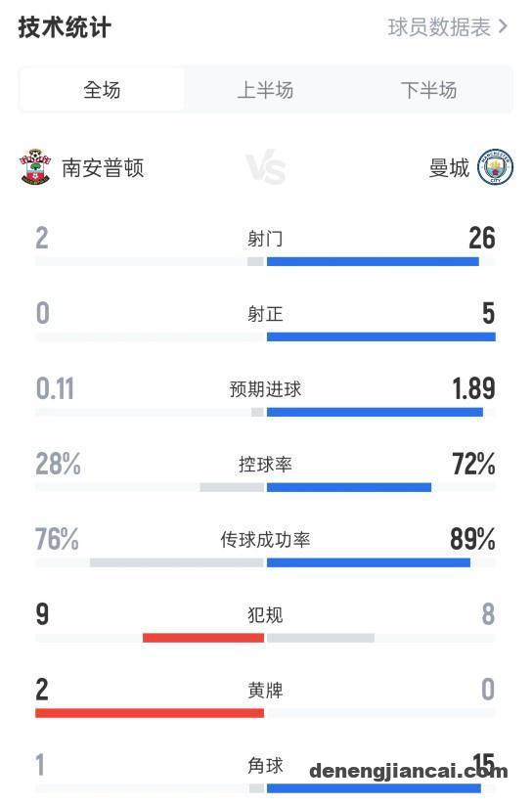Select the 曼城 team name
The image size is (532, 806).
tap(449, 167)
